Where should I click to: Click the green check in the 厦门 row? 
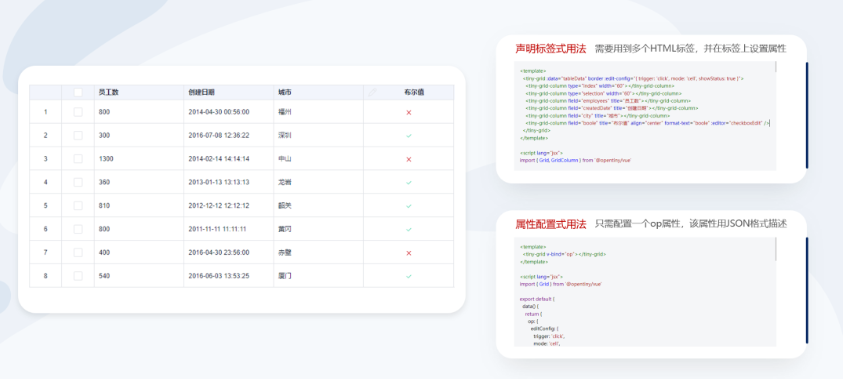(x=409, y=276)
